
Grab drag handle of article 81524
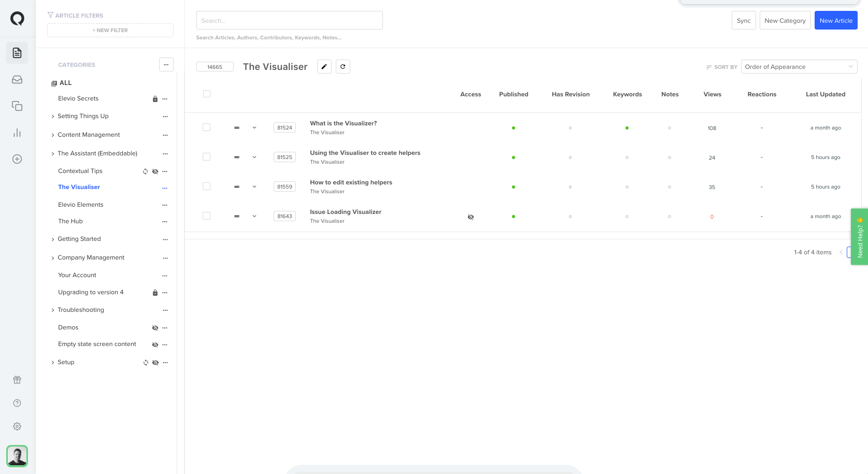coord(237,127)
